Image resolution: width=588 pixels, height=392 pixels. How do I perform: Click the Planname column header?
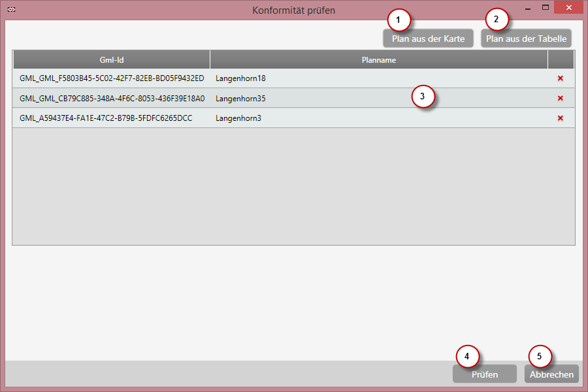click(x=378, y=60)
